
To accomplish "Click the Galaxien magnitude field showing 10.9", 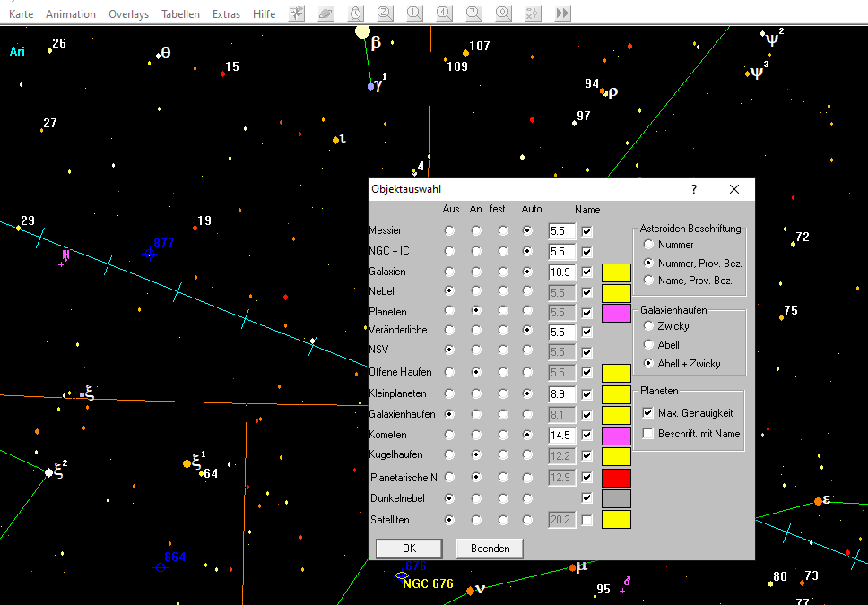I will tap(561, 272).
